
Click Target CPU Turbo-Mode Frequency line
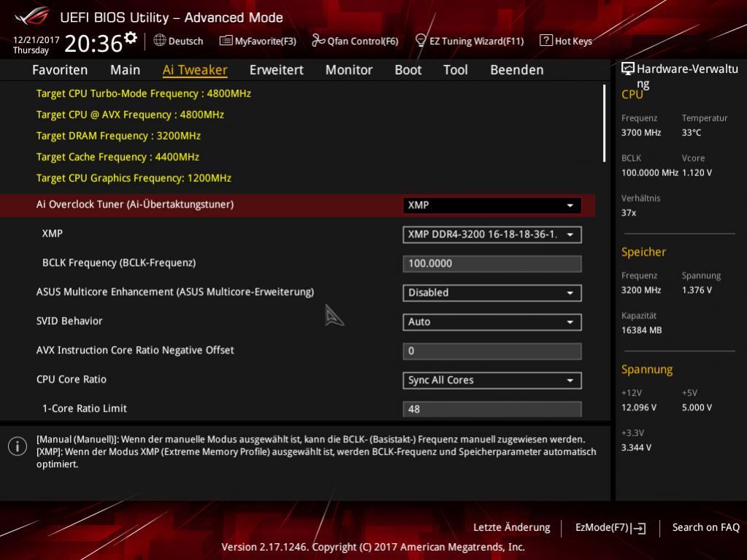click(x=143, y=93)
